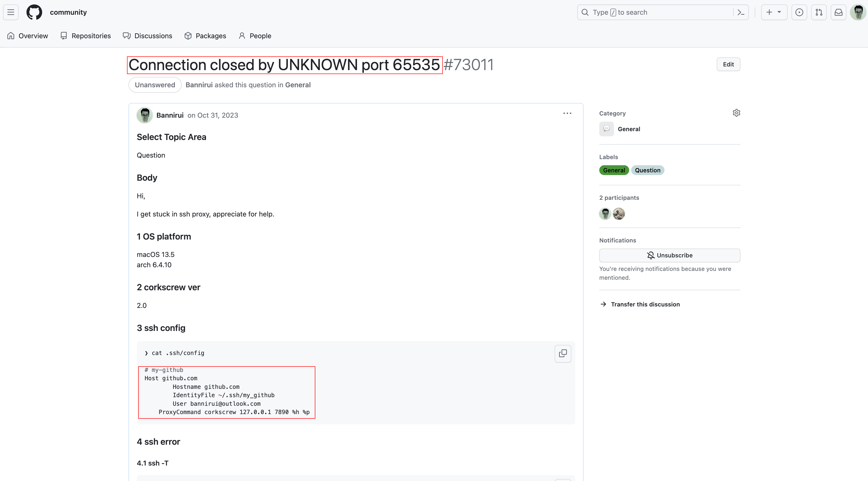The width and height of the screenshot is (868, 481).
Task: Open category settings gear icon
Action: (x=736, y=113)
